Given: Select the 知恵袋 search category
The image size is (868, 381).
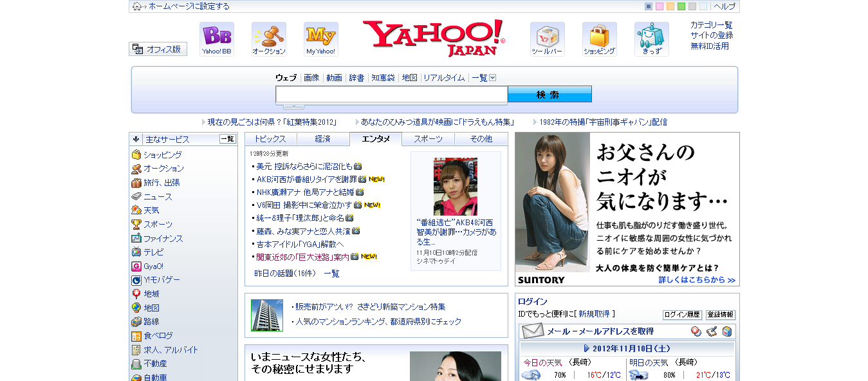Looking at the screenshot, I should [x=383, y=78].
